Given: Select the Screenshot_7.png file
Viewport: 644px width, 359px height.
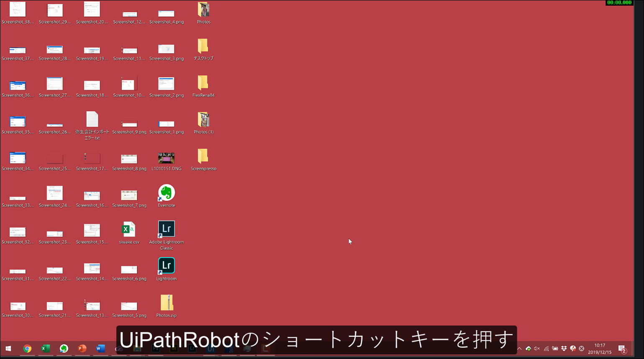Looking at the screenshot, I should pyautogui.click(x=129, y=198).
